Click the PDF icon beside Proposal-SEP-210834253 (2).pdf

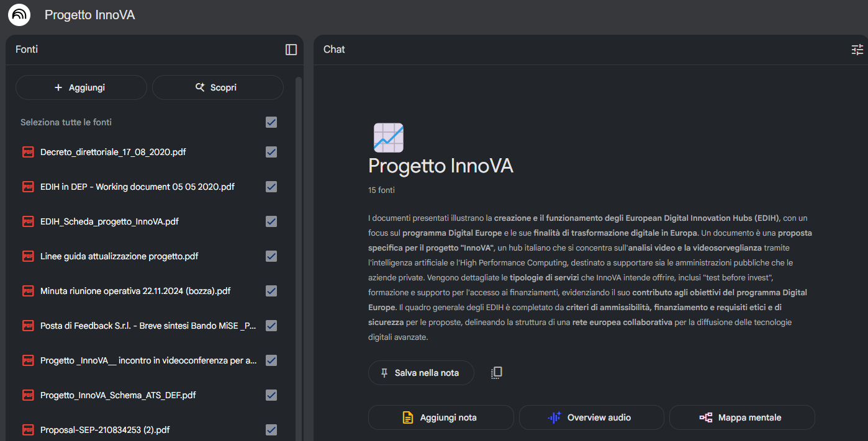[x=27, y=429]
